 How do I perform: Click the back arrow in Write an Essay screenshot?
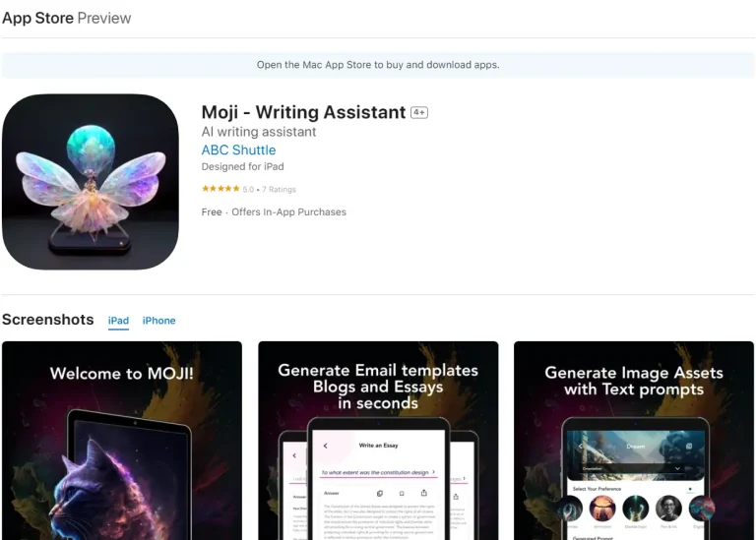click(326, 446)
